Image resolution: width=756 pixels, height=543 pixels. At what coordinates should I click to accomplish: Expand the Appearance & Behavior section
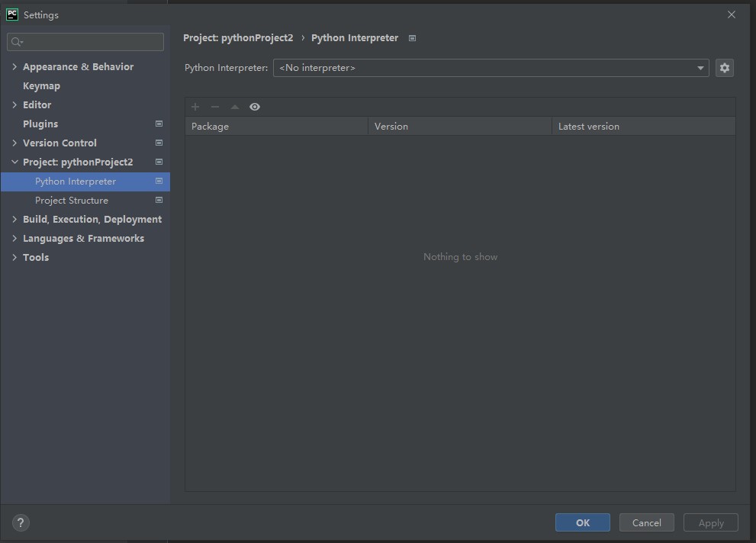click(14, 67)
